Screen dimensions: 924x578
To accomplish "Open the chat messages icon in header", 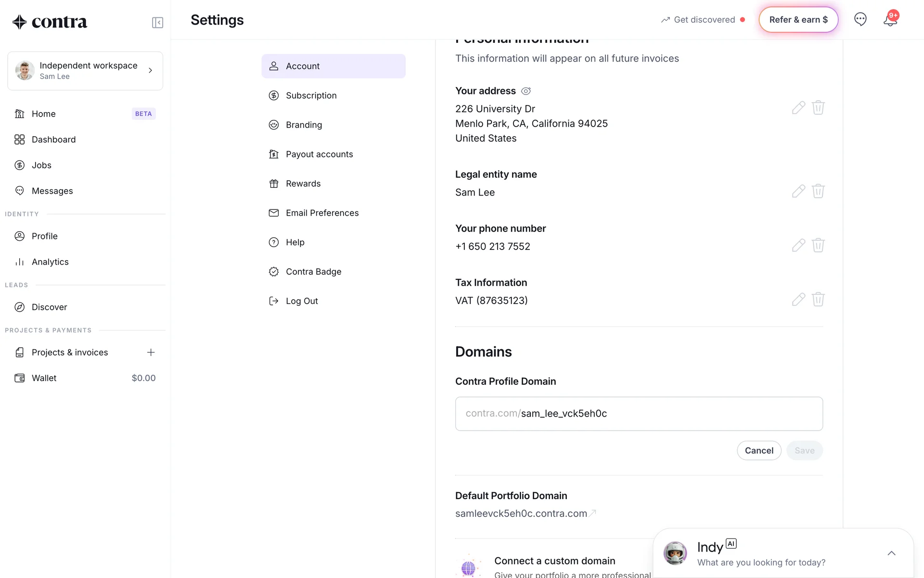I will (x=860, y=19).
